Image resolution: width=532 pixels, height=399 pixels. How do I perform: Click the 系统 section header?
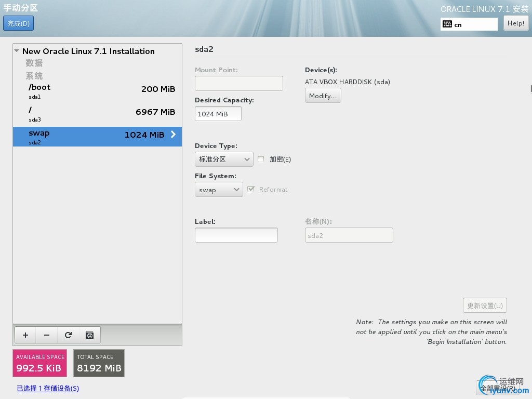click(x=34, y=76)
